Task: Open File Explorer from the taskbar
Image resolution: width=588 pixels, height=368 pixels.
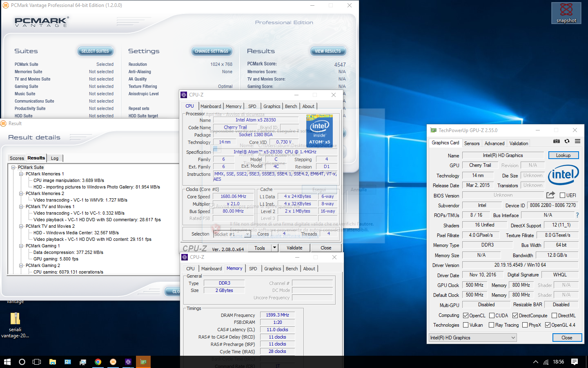Action: pyautogui.click(x=52, y=362)
